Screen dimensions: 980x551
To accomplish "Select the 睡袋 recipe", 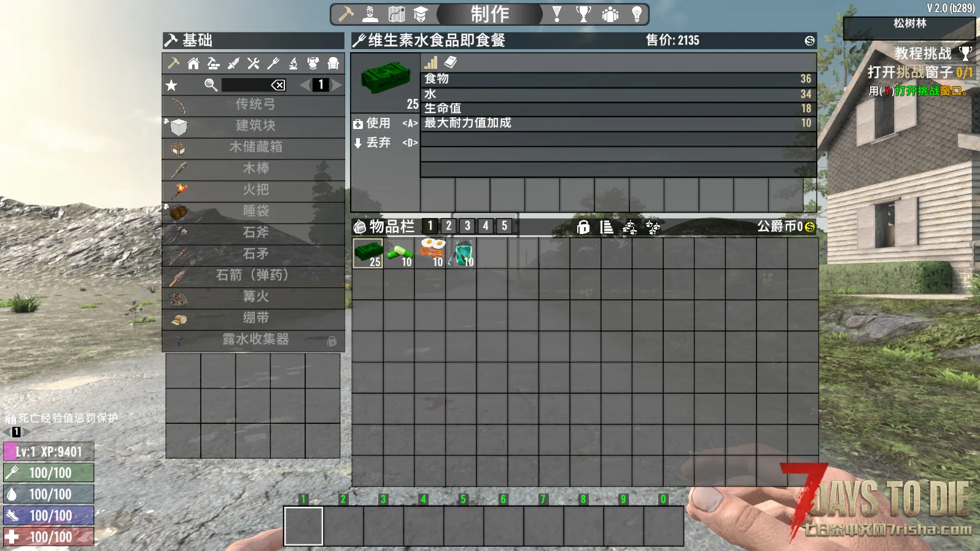I will tap(253, 211).
